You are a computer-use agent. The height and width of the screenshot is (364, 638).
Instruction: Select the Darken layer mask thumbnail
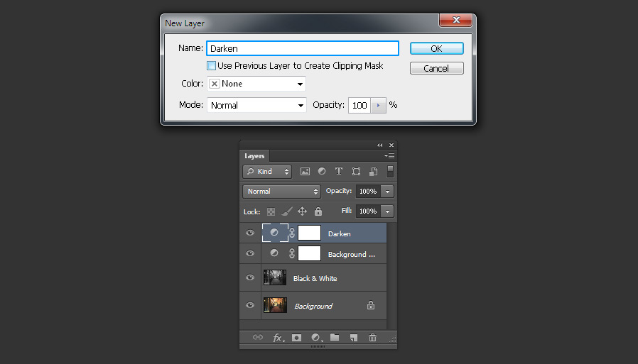tap(309, 233)
